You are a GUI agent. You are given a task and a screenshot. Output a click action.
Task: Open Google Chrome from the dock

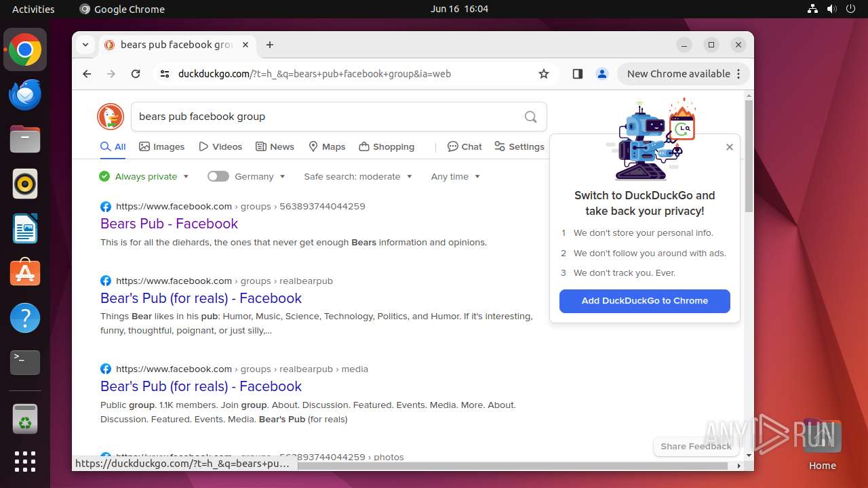point(25,49)
